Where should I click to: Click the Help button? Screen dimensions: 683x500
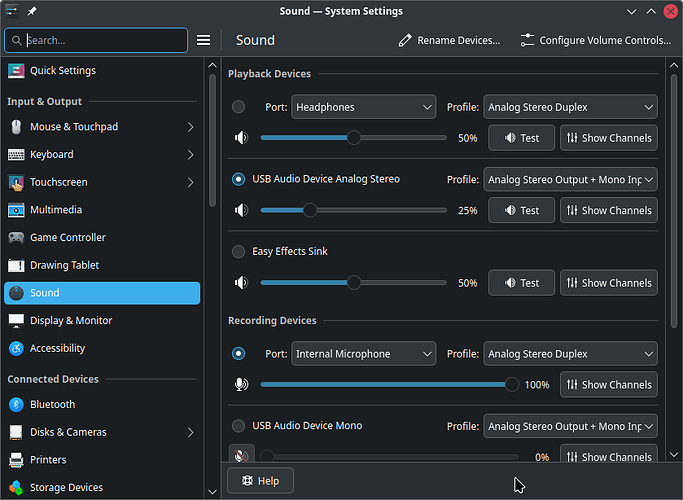tap(260, 481)
